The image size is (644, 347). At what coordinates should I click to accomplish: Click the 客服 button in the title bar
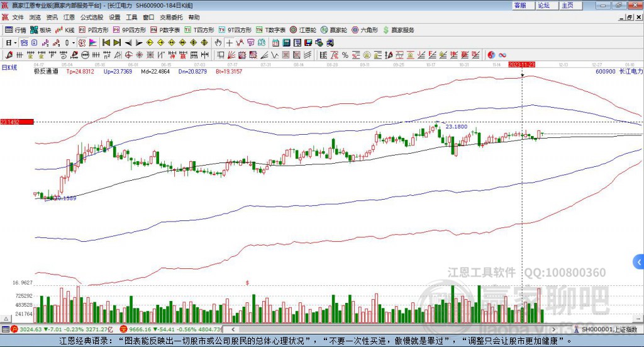[520, 5]
